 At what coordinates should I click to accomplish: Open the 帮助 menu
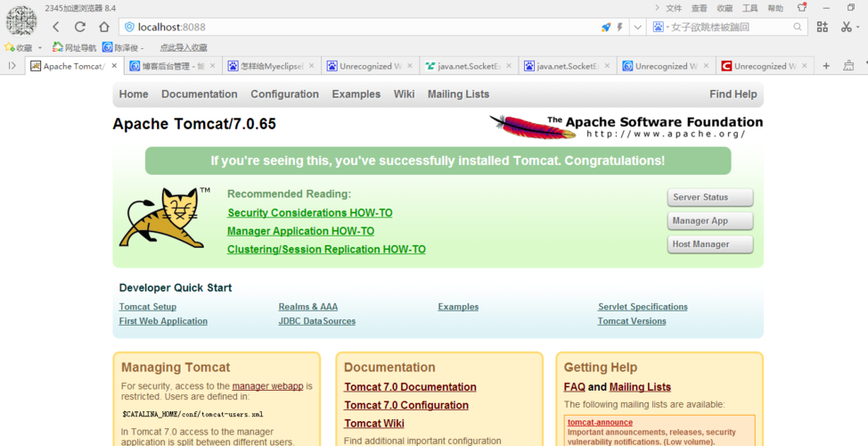[775, 8]
